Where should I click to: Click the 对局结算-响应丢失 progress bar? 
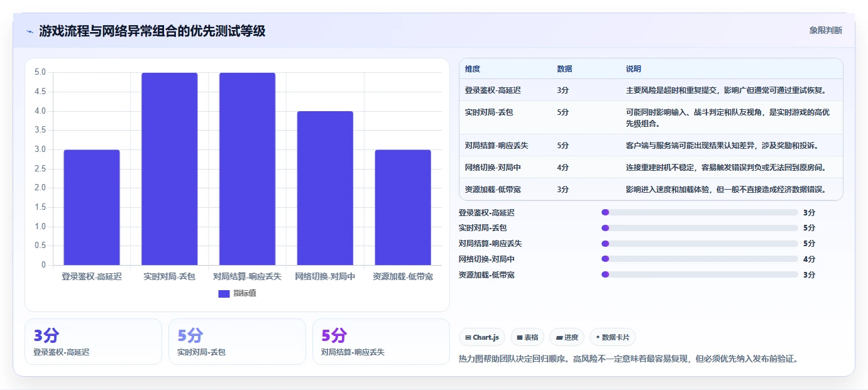[700, 244]
